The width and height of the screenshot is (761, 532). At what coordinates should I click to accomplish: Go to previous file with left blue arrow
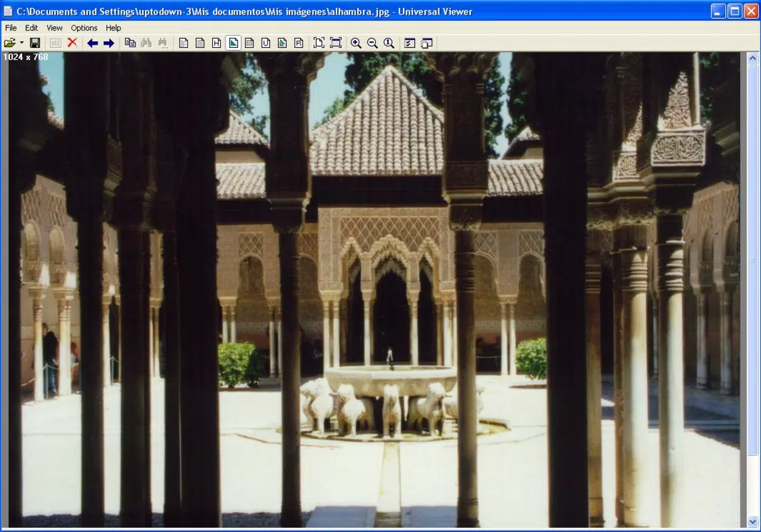click(92, 43)
